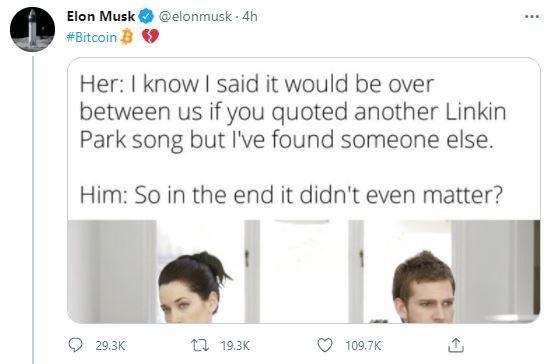Like the tweet with the heart icon
This screenshot has height=364, width=549.
325,345
